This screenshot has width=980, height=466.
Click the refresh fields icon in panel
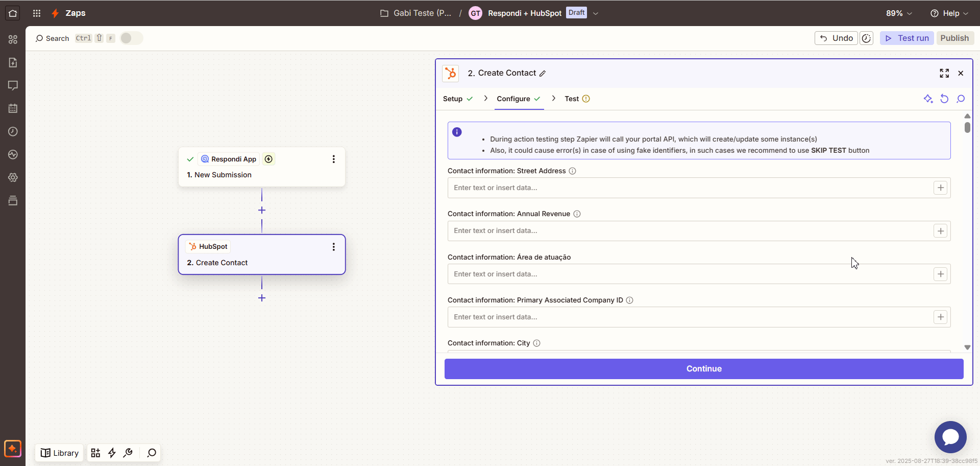coord(944,99)
